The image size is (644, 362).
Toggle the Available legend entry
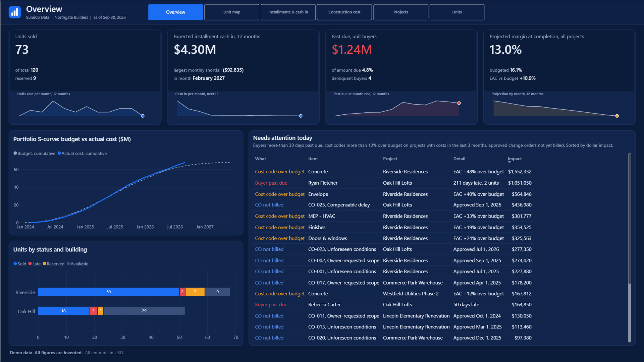click(77, 264)
